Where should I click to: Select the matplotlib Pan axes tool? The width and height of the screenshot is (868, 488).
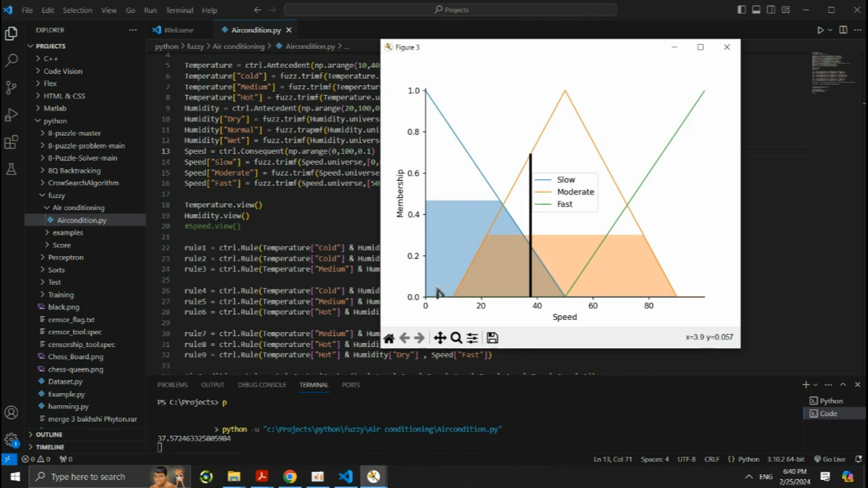440,338
